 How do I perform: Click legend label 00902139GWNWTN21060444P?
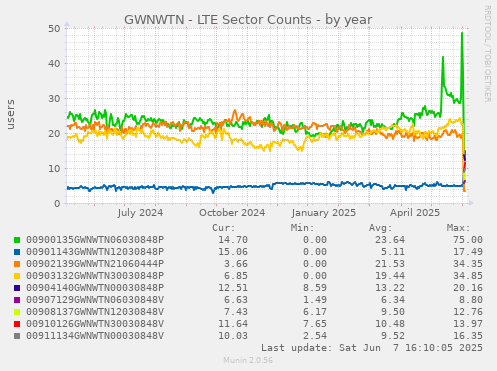pos(95,264)
